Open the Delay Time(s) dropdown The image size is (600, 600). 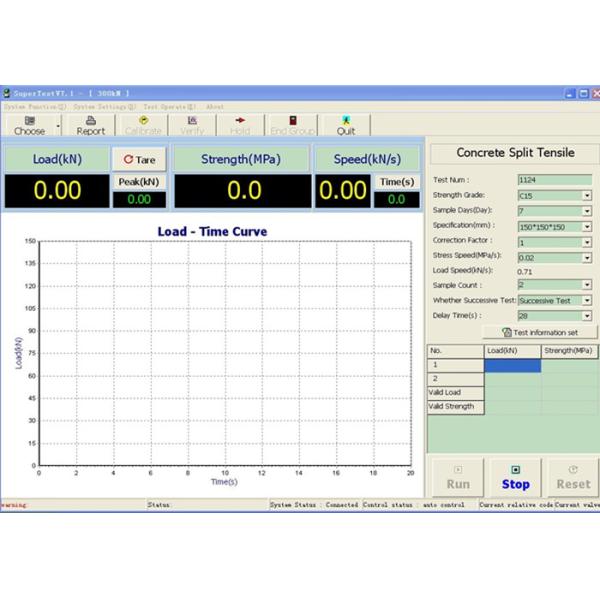[x=587, y=315]
